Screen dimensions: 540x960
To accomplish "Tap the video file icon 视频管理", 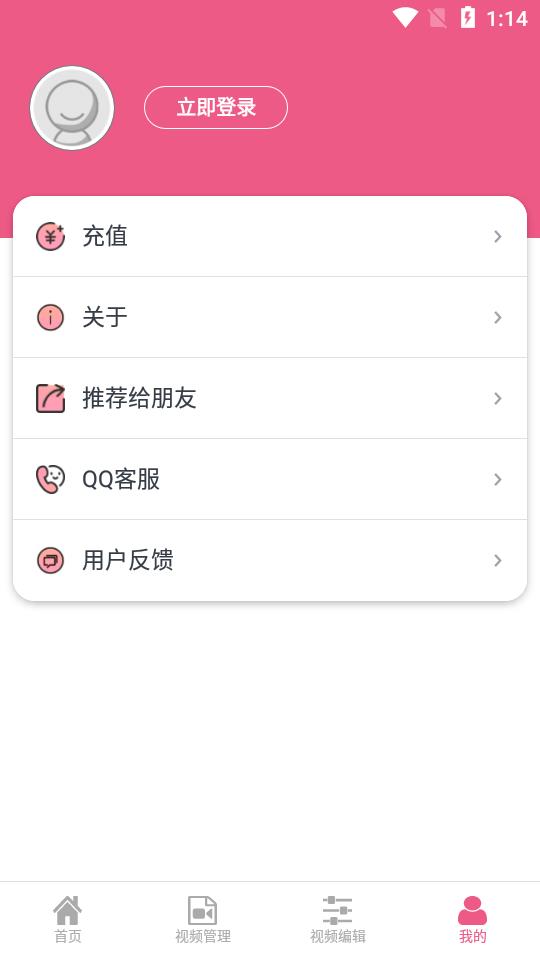I will click(x=203, y=910).
